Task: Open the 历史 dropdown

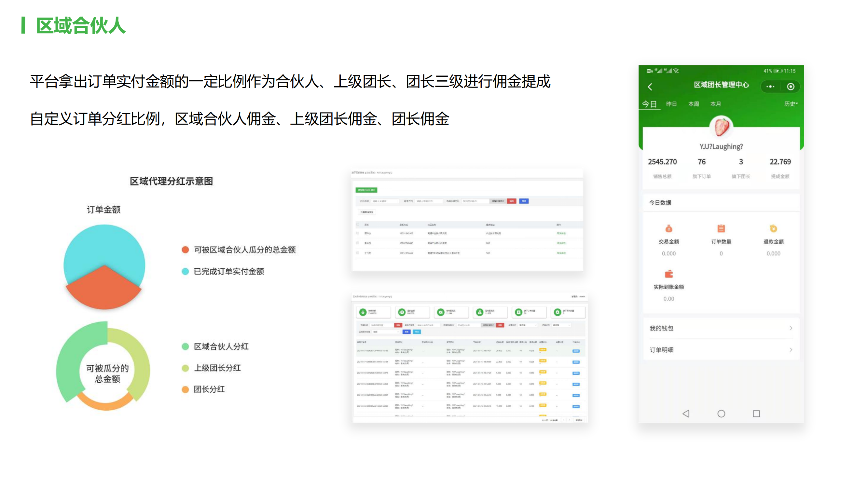Action: 791,104
